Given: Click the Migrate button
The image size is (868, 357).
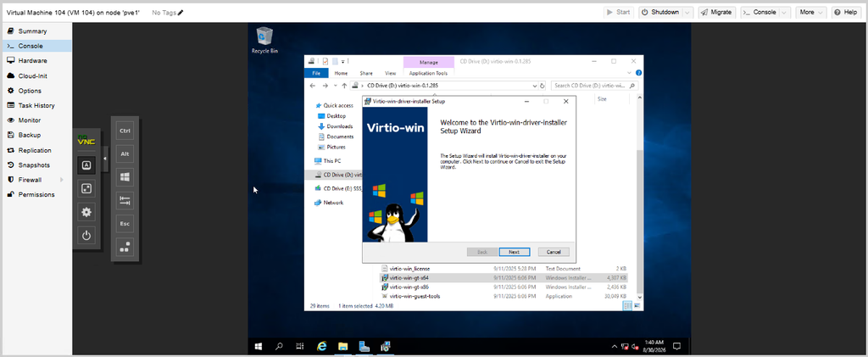Looking at the screenshot, I should tap(716, 12).
